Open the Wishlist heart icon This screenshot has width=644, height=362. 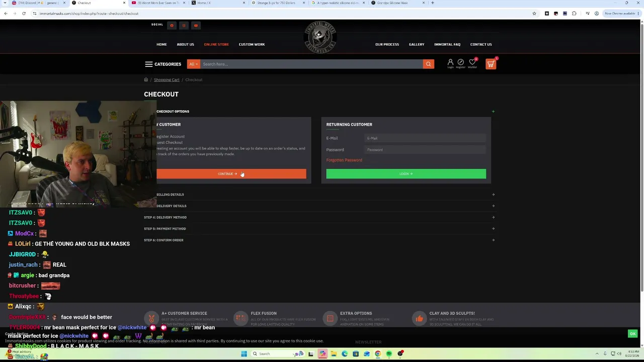tap(472, 63)
